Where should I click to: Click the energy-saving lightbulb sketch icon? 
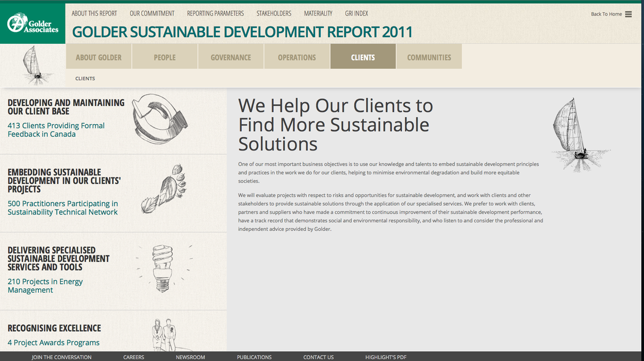tap(162, 268)
